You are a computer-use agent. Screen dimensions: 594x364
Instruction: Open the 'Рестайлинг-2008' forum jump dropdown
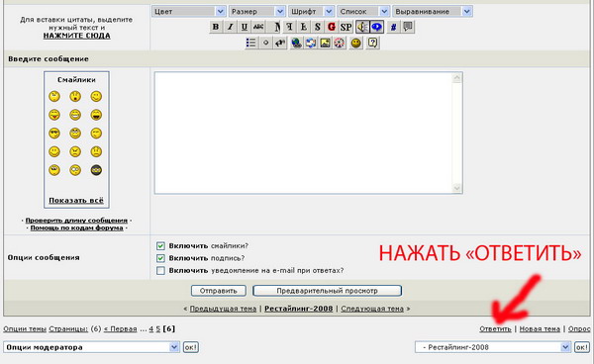tap(492, 347)
